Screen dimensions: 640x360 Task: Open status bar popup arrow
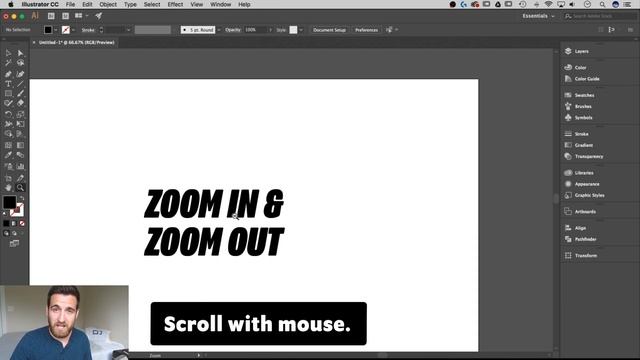point(198,356)
